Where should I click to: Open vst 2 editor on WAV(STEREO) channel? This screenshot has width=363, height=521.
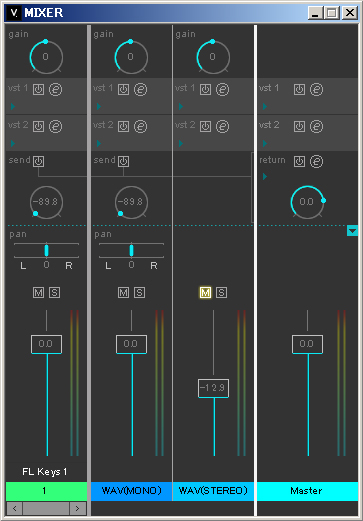pos(222,126)
